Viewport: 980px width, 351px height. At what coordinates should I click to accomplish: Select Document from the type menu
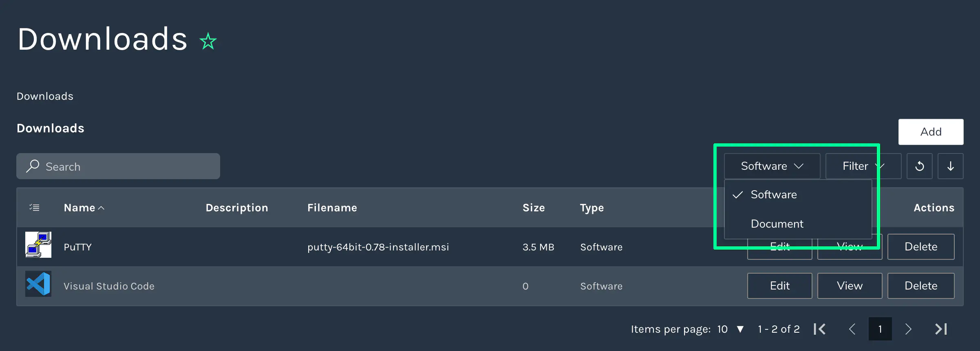tap(777, 224)
